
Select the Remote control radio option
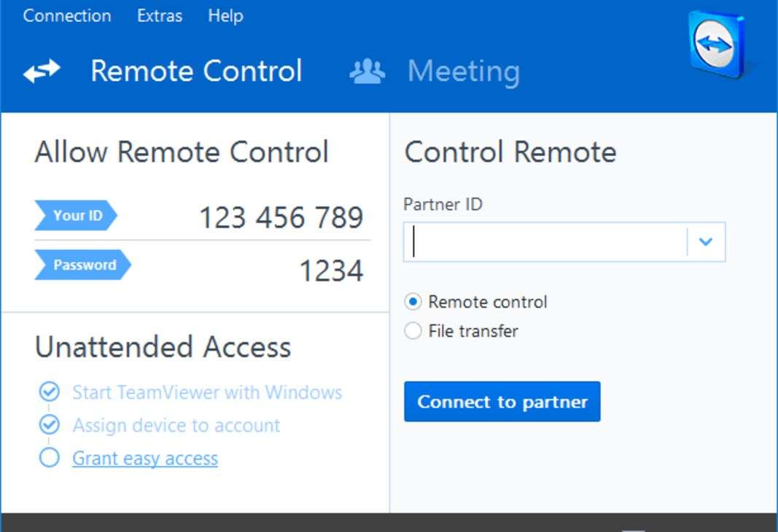(413, 302)
